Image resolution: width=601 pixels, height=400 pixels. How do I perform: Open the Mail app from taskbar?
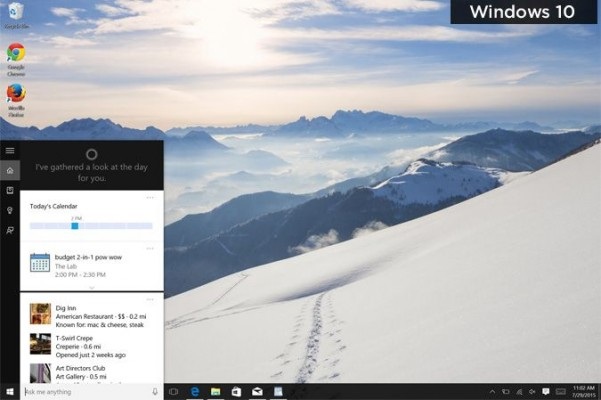[x=257, y=392]
